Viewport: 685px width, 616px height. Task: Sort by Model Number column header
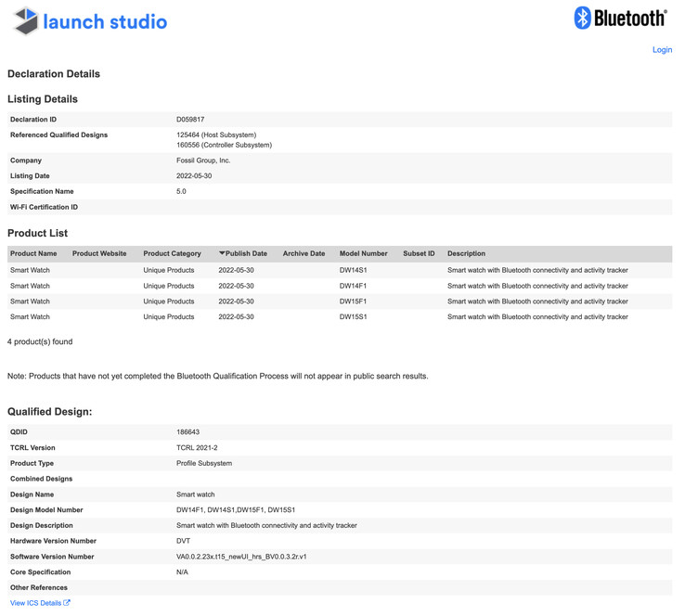[x=363, y=253]
